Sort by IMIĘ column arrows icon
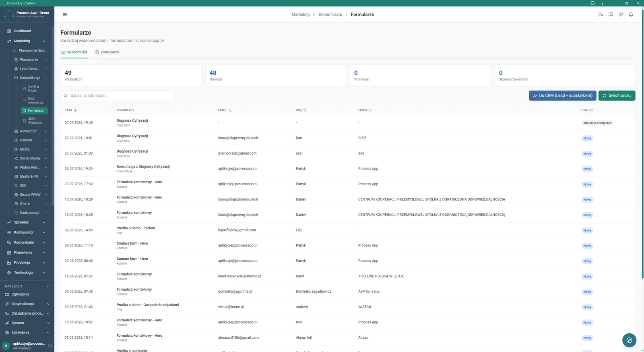This screenshot has width=644, height=352. click(305, 110)
